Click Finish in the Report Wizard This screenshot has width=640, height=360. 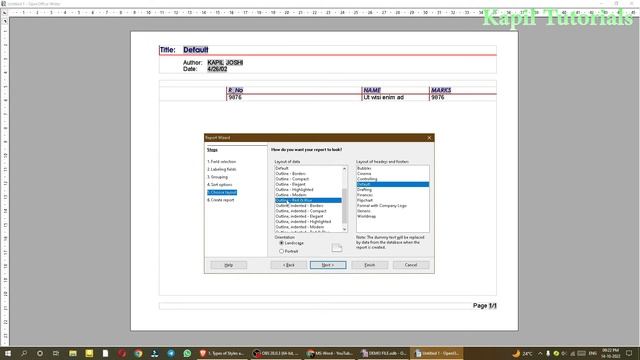[369, 265]
